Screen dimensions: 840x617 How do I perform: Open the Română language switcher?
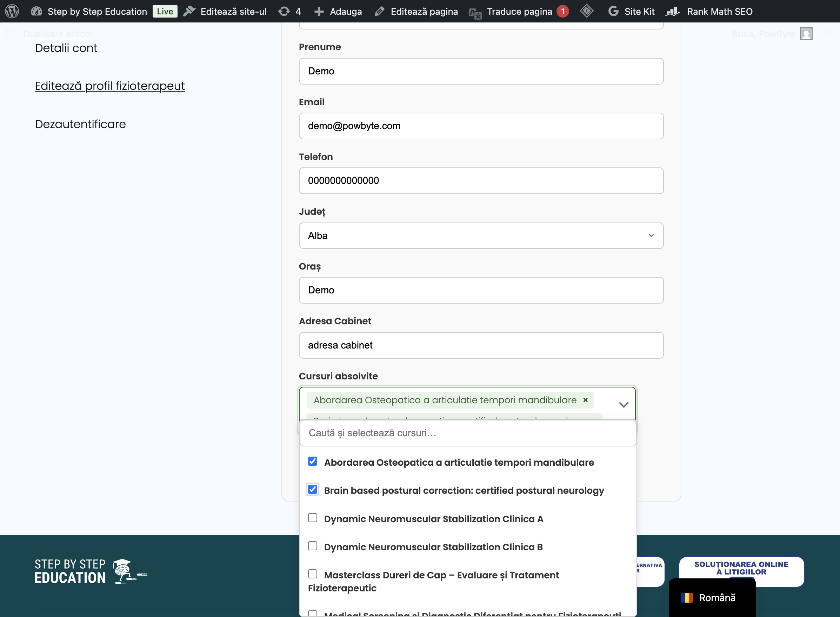[712, 598]
